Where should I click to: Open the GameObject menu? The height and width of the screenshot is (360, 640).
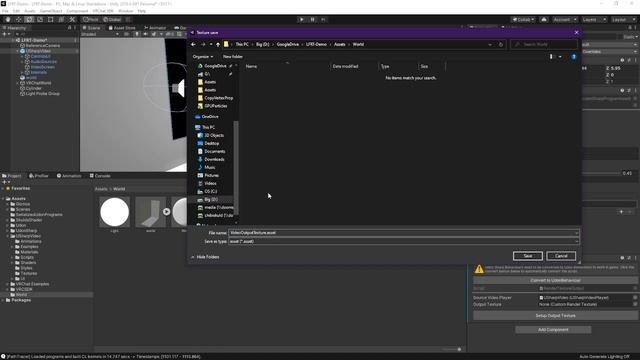point(51,11)
